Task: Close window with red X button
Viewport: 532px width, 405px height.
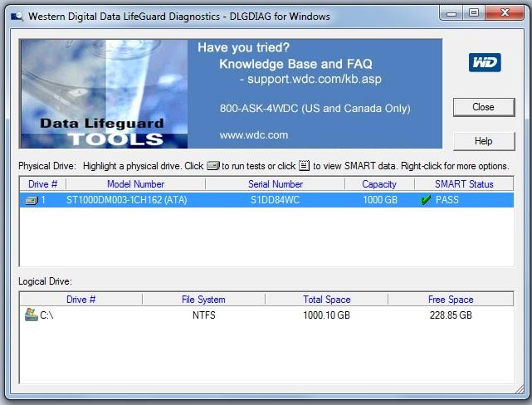Action: [505, 13]
